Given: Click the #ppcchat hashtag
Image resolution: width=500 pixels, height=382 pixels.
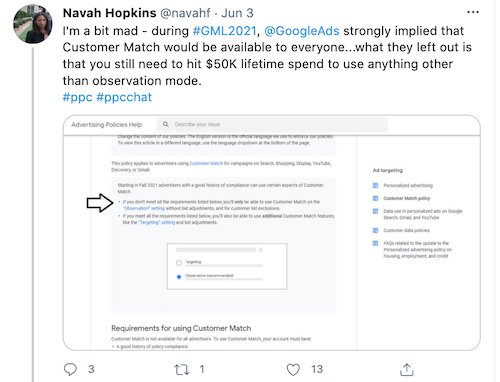Looking at the screenshot, I should [124, 97].
